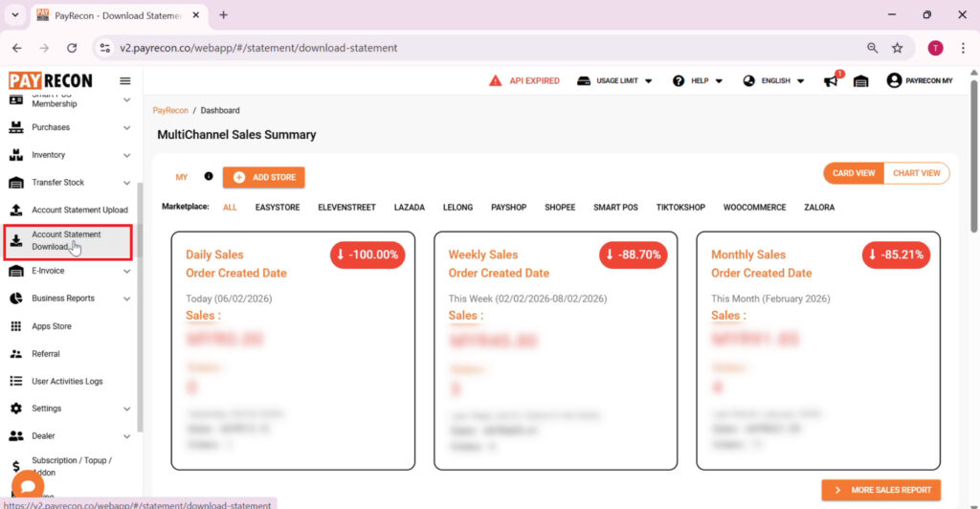Click the Business Reports pie chart icon

(16, 299)
